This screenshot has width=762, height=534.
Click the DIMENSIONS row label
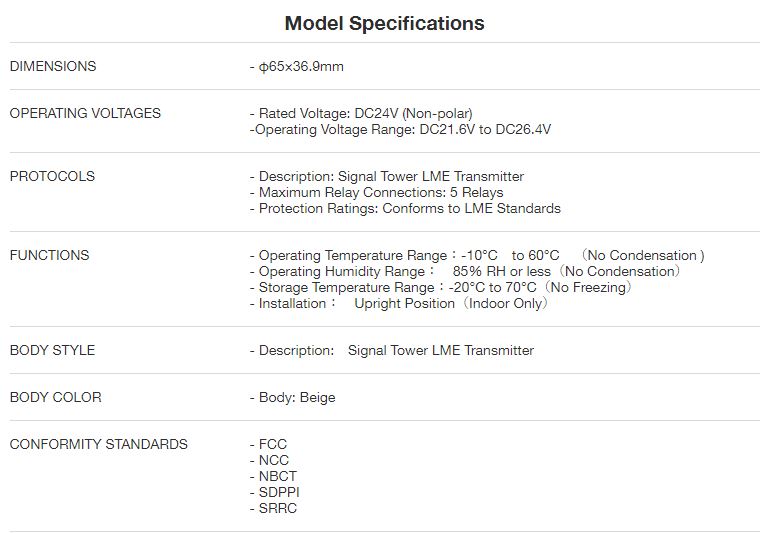click(53, 66)
